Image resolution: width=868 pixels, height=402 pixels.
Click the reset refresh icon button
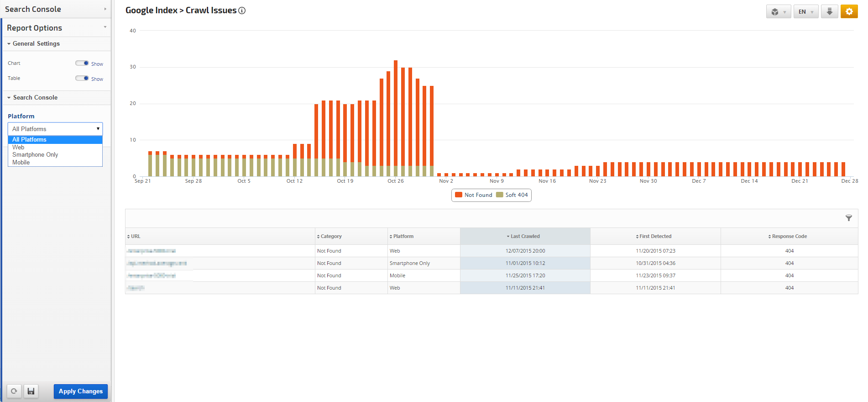pyautogui.click(x=14, y=391)
